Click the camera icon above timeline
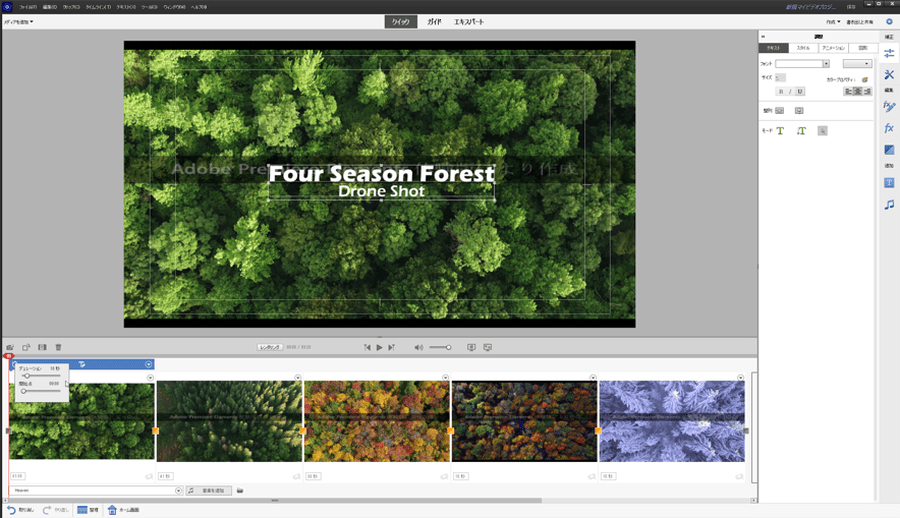The image size is (900, 518). 10,347
